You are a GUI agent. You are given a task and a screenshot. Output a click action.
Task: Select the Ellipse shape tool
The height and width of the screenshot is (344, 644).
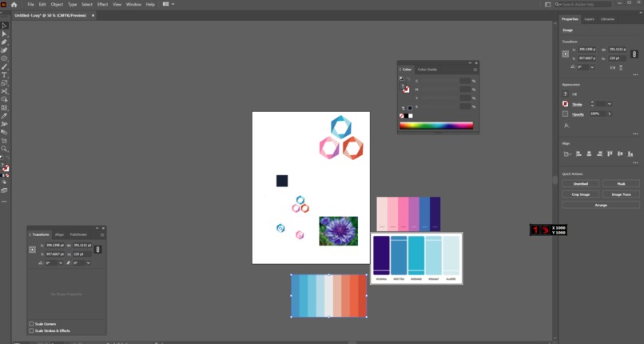tap(5, 58)
